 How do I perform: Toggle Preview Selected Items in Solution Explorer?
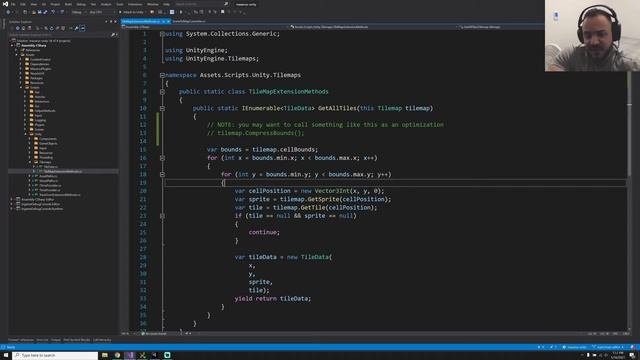coord(82,28)
